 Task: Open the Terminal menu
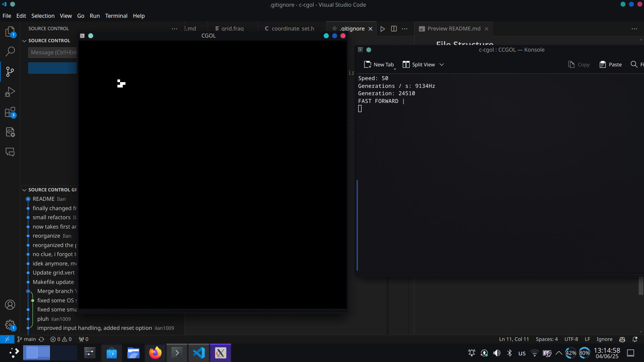pyautogui.click(x=116, y=16)
